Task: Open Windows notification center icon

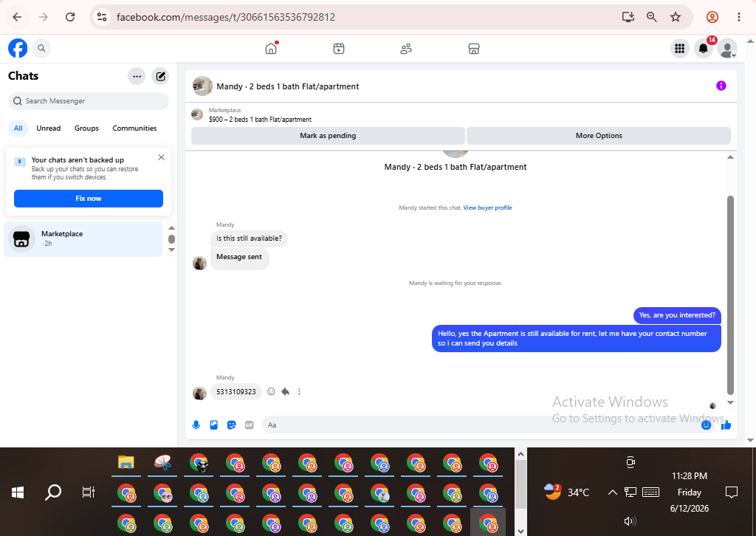Action: 732,492
